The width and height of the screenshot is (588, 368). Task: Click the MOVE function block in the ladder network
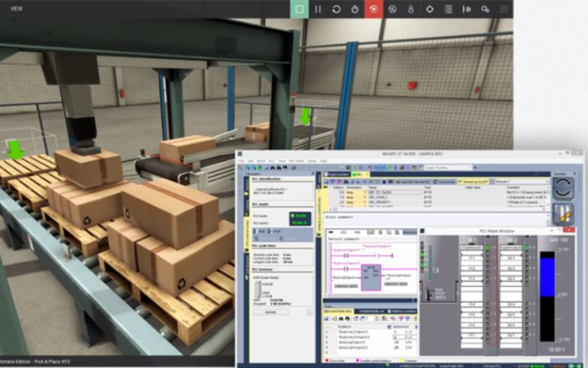[371, 277]
